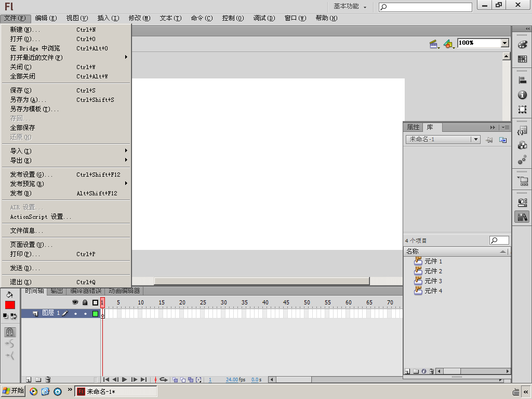The width and height of the screenshot is (532, 399).
Task: Add a new layer in the timeline
Action: (29, 380)
